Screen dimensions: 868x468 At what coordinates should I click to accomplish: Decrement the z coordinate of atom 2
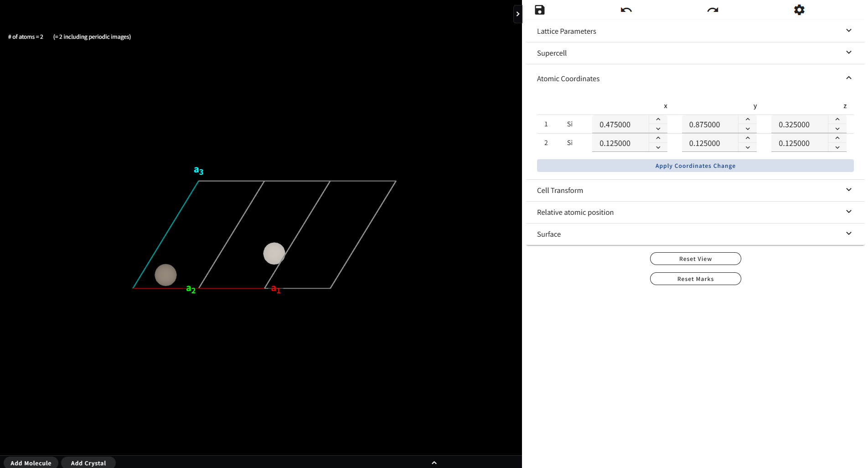tap(837, 147)
